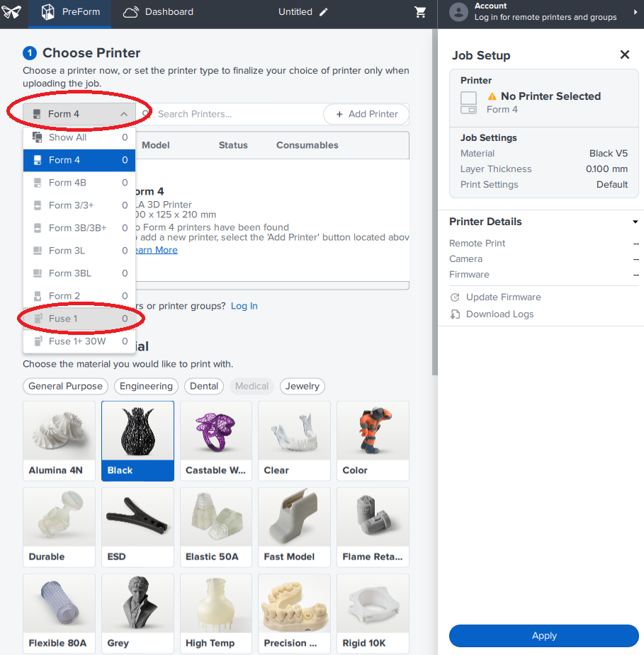
Task: Click the warning icon beside No Printer Selected
Action: tap(492, 96)
